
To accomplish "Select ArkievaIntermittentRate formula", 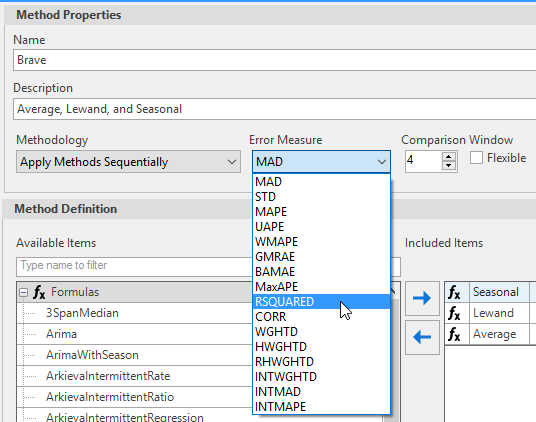I will coord(108,376).
